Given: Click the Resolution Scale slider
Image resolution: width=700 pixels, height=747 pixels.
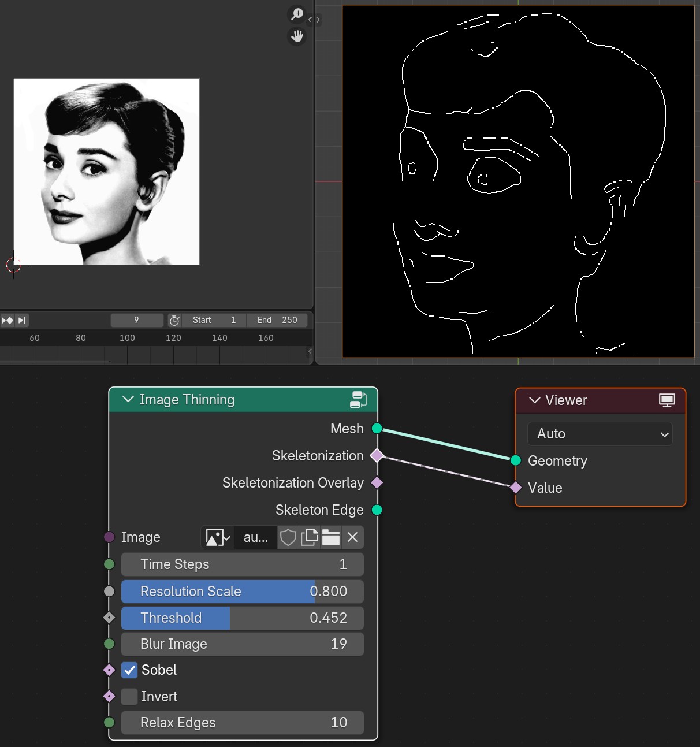Looking at the screenshot, I should [x=243, y=591].
